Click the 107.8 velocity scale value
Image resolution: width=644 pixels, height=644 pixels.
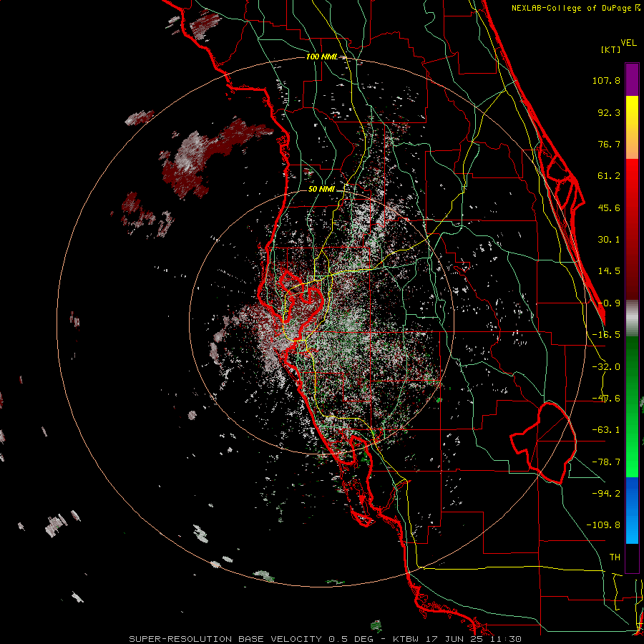[606, 80]
